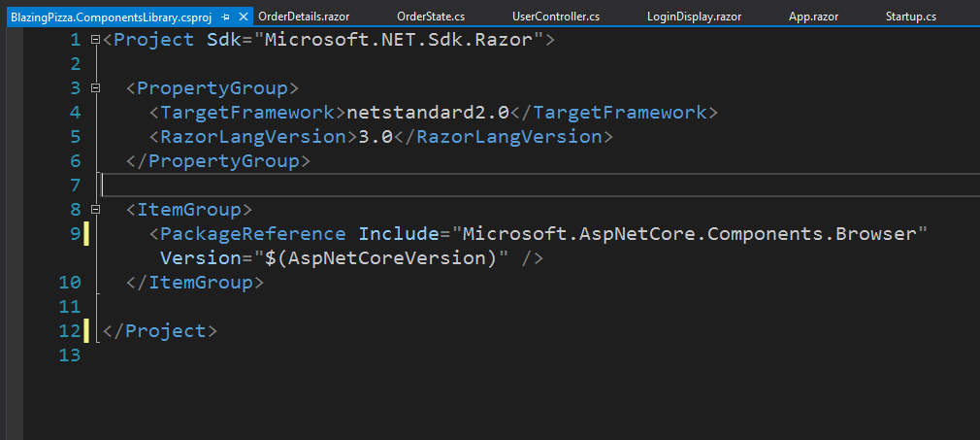This screenshot has height=440, width=980.
Task: Click line number 9 in the gutter
Action: pyautogui.click(x=75, y=233)
